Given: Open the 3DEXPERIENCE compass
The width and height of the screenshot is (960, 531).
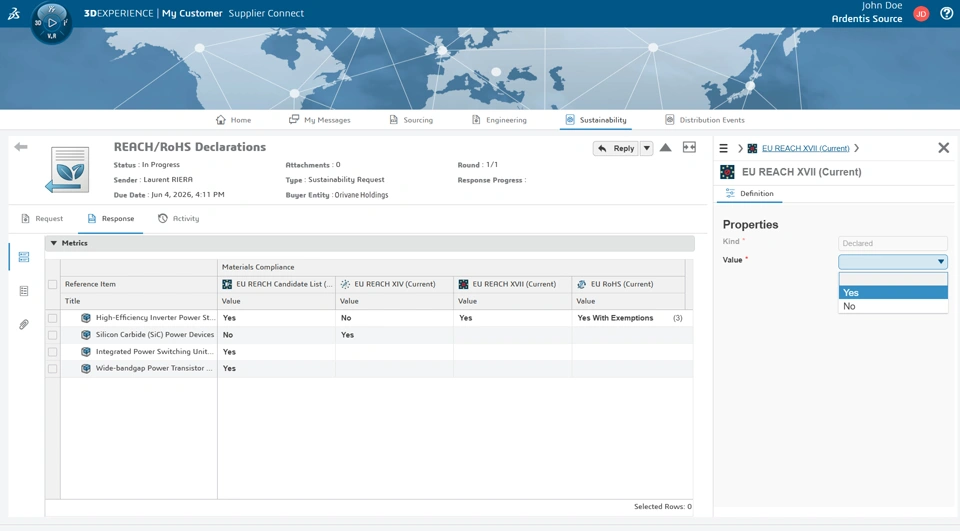Looking at the screenshot, I should click(52, 23).
